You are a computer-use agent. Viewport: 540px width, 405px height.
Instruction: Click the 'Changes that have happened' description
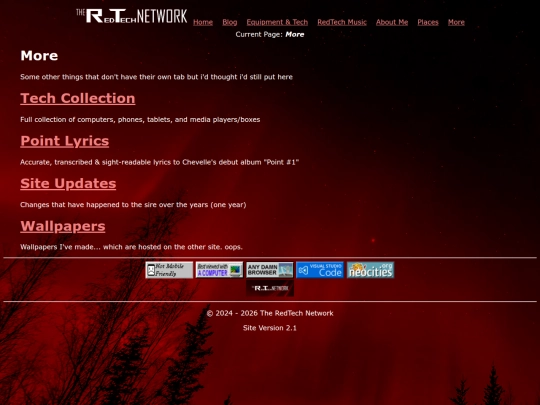[133, 205]
